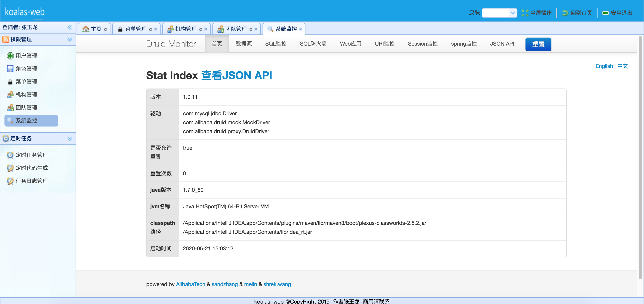
Task: Open the 数据源 nav item
Action: tap(244, 44)
